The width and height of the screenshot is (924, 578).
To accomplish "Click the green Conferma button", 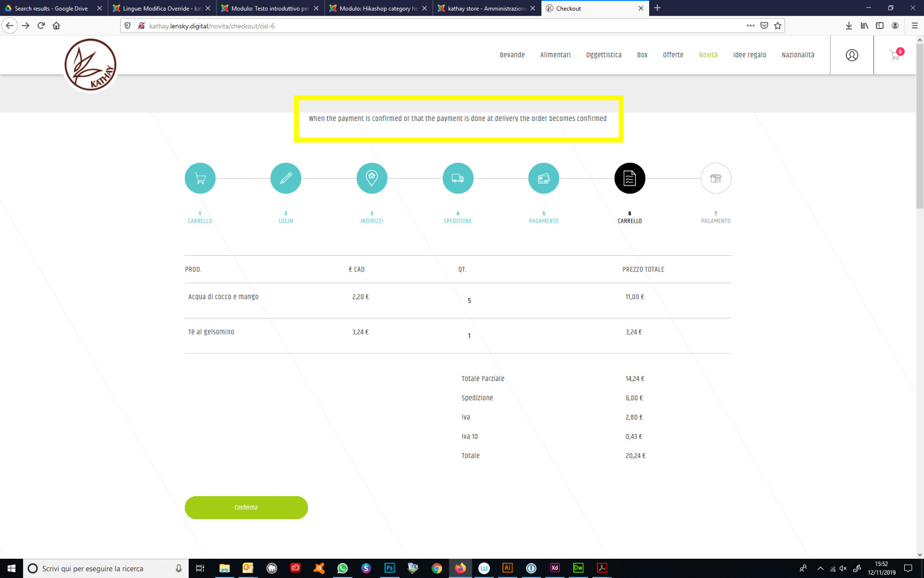I will (246, 507).
